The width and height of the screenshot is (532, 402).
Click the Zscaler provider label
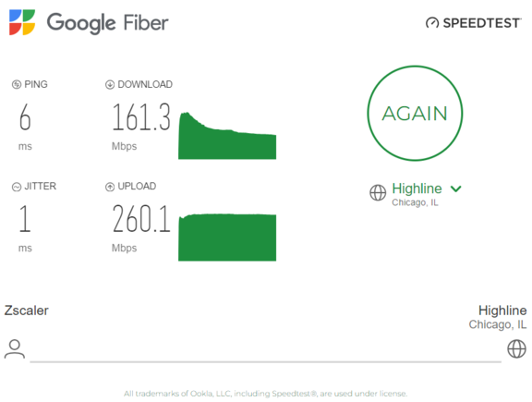click(26, 311)
